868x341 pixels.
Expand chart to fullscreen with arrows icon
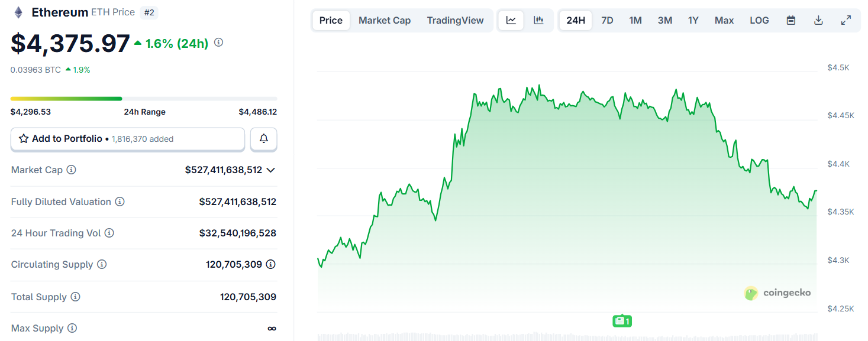pyautogui.click(x=846, y=20)
